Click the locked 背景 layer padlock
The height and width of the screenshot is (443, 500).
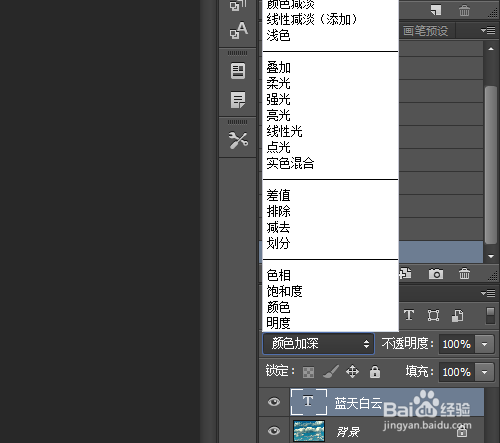coord(462,432)
